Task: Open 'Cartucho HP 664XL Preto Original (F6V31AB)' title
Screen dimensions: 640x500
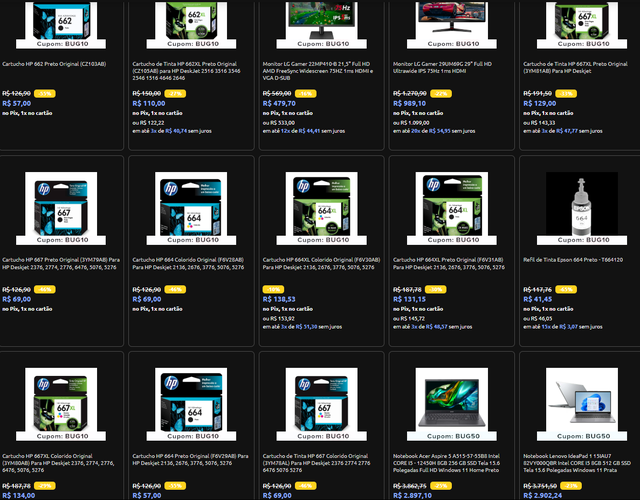Action: [449, 263]
